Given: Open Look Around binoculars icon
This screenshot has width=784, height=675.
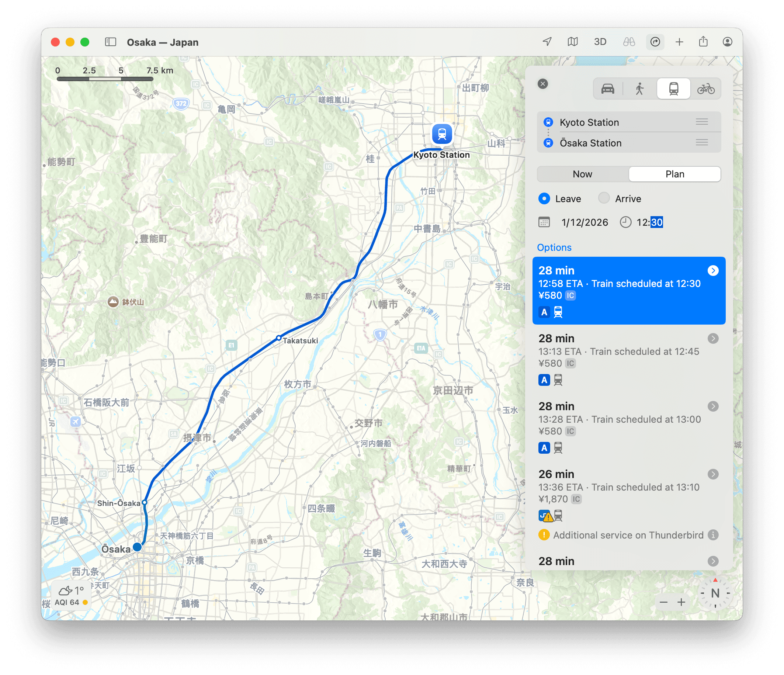Looking at the screenshot, I should click(629, 42).
